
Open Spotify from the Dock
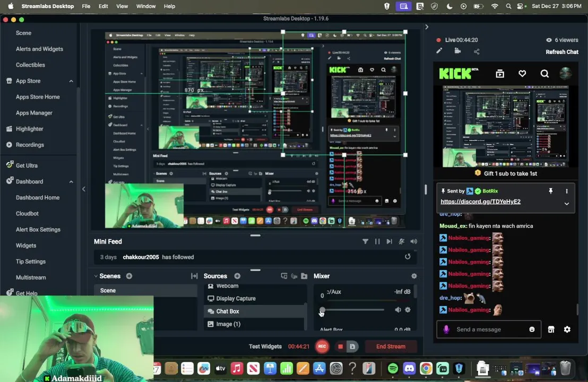[x=393, y=369]
